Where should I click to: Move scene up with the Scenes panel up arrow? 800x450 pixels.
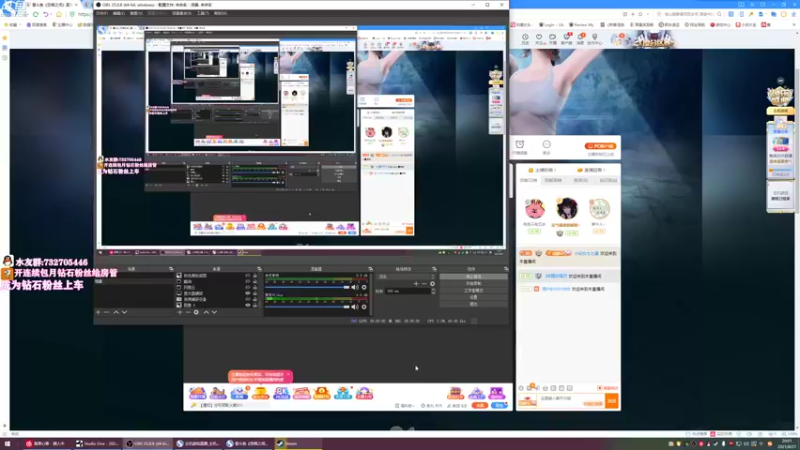(116, 312)
